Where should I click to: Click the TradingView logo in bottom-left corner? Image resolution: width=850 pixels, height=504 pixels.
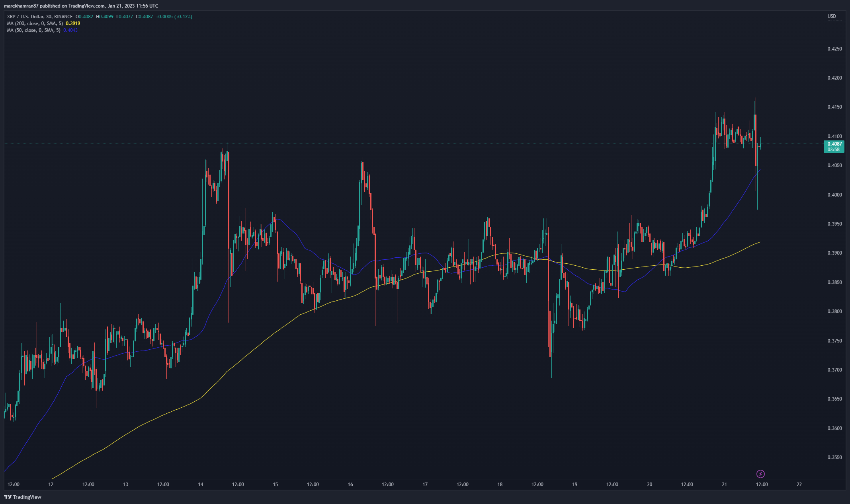point(22,497)
